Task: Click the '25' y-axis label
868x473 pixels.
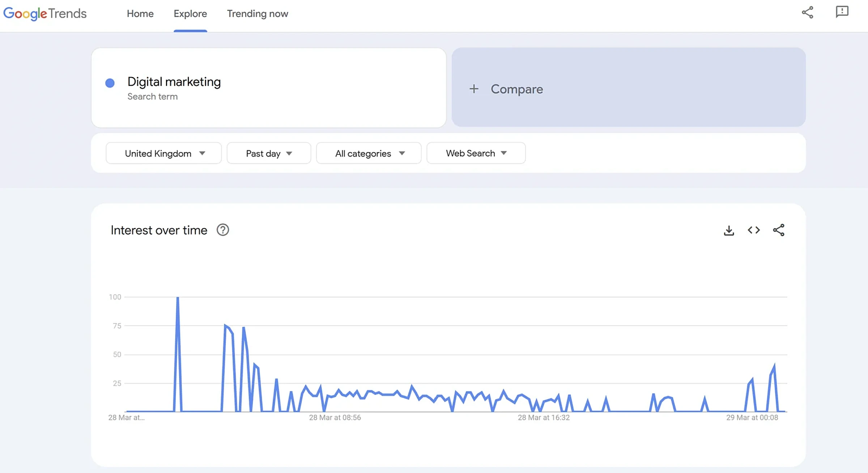Action: click(117, 383)
